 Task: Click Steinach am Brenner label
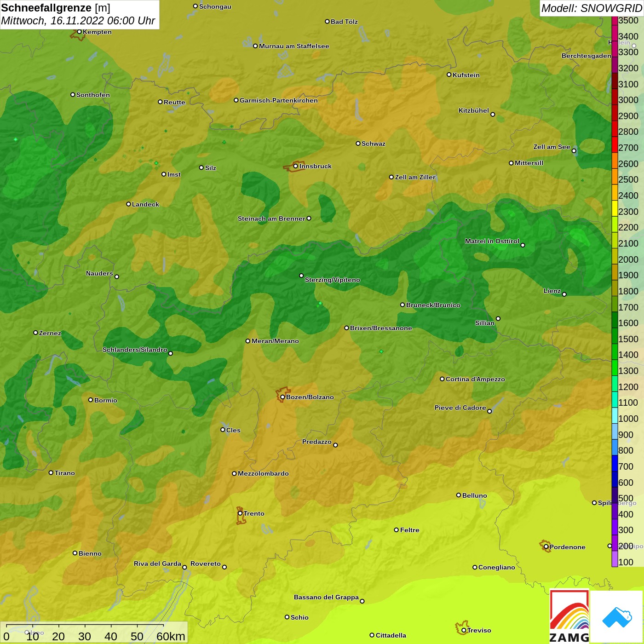pos(271,218)
